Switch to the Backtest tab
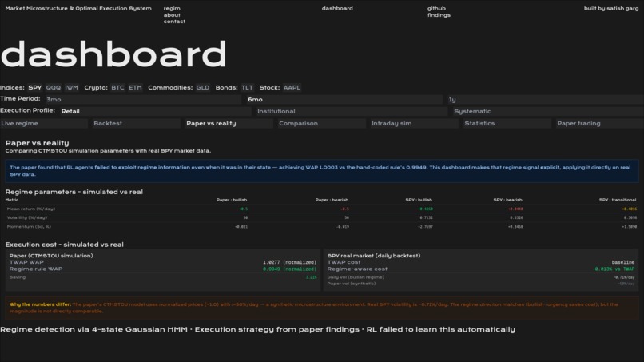Image resolution: width=644 pixels, height=362 pixels. (136, 123)
